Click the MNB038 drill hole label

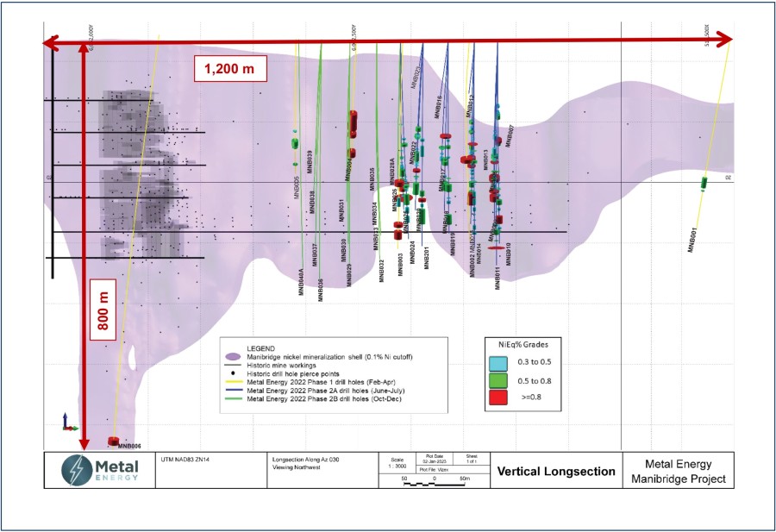pyautogui.click(x=312, y=202)
